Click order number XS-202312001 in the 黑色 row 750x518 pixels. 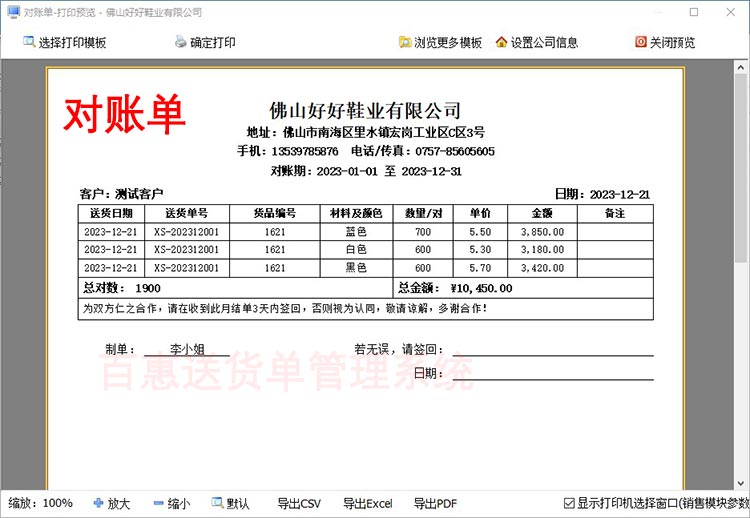[187, 268]
